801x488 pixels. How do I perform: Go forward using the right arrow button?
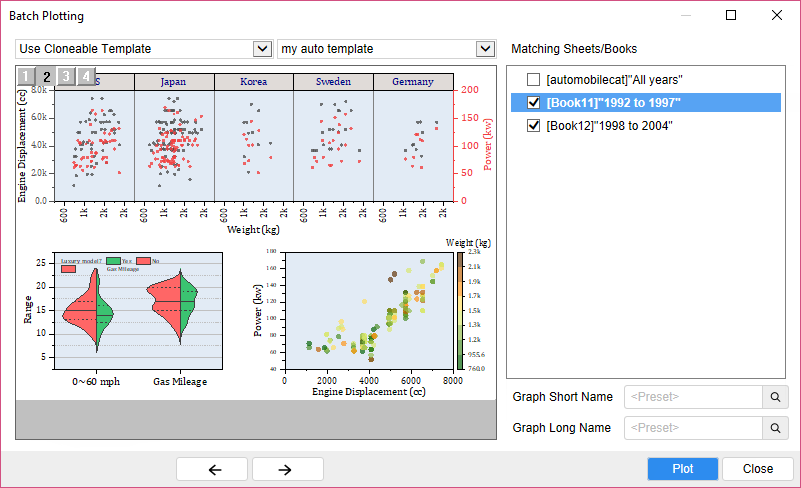[287, 469]
